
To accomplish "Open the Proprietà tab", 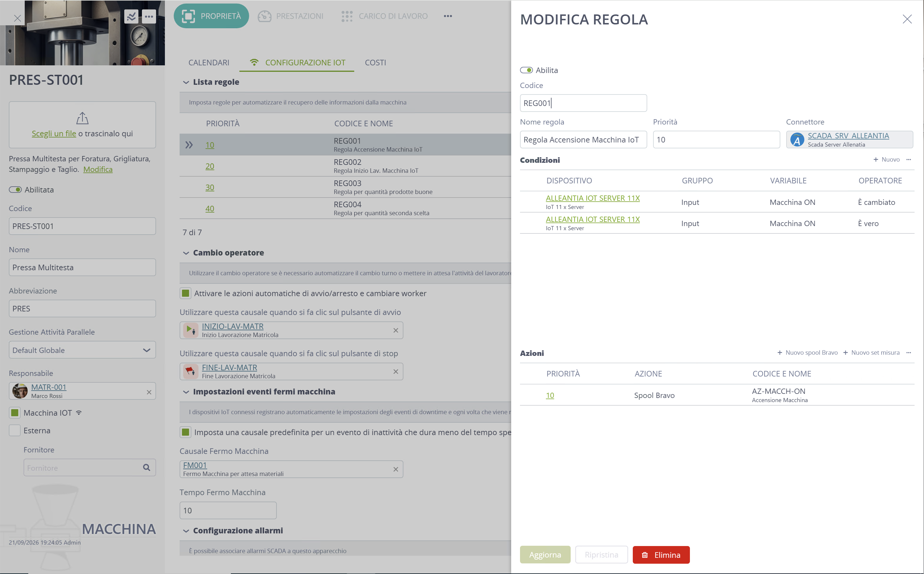I will click(x=211, y=16).
